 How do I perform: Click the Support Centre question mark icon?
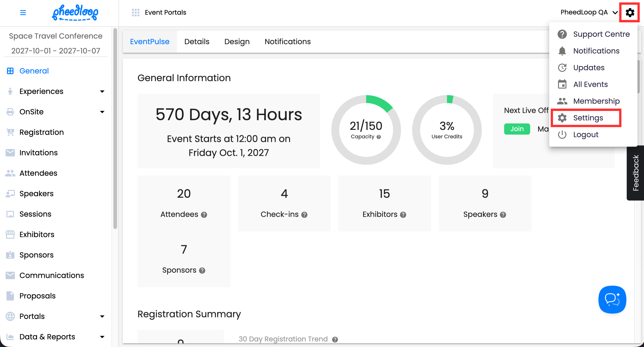pos(562,34)
